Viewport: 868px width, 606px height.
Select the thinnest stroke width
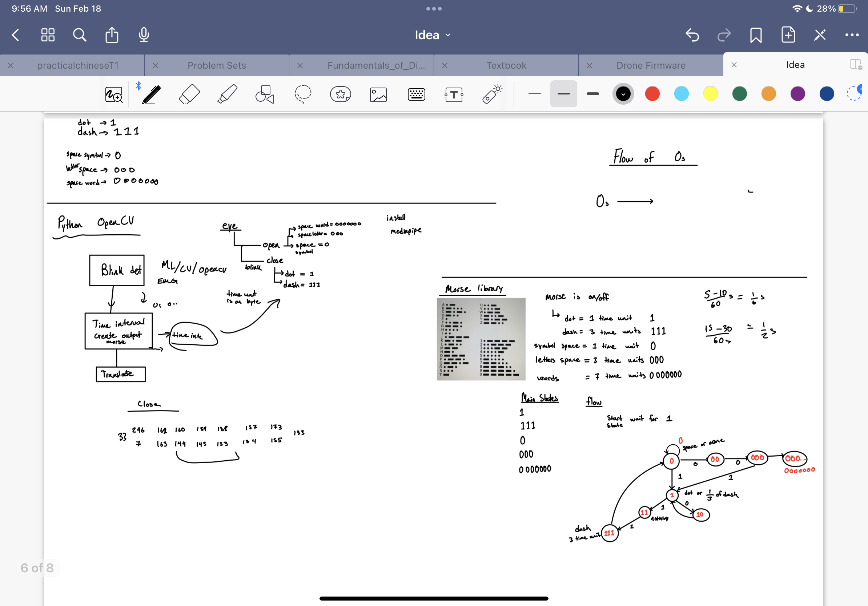pos(535,94)
